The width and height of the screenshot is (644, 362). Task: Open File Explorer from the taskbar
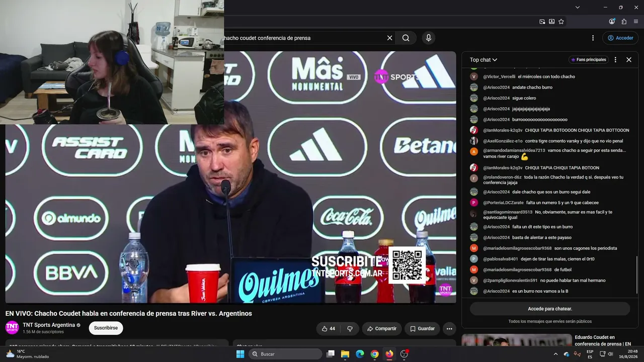click(x=345, y=354)
